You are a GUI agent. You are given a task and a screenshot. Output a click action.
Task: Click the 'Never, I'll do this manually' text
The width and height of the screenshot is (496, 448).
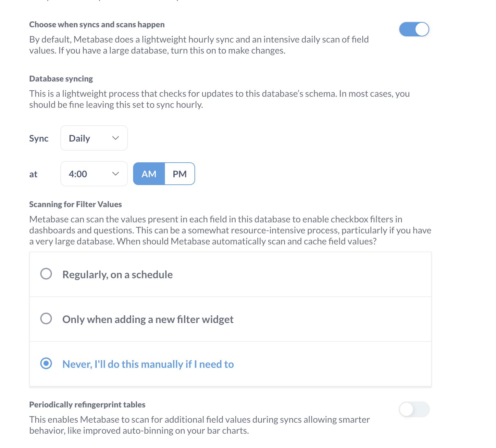(148, 364)
